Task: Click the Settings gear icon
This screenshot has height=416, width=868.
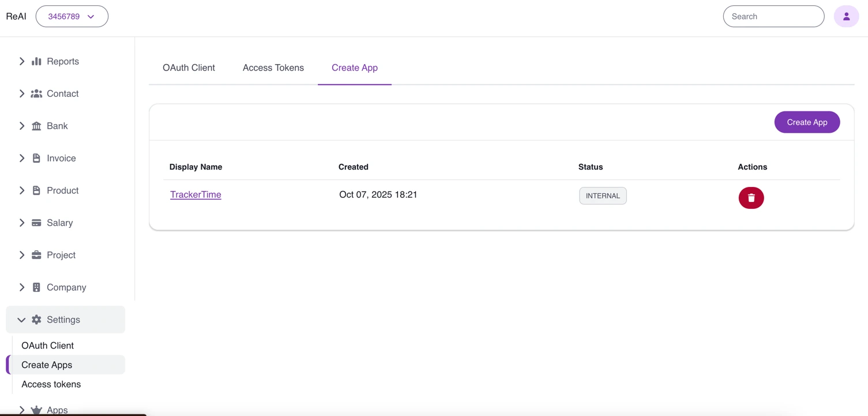Action: (x=36, y=320)
